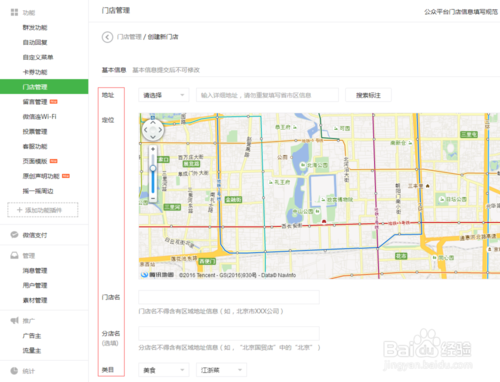
Task: Open 摇一摇周边 in the sidebar
Action: click(38, 191)
